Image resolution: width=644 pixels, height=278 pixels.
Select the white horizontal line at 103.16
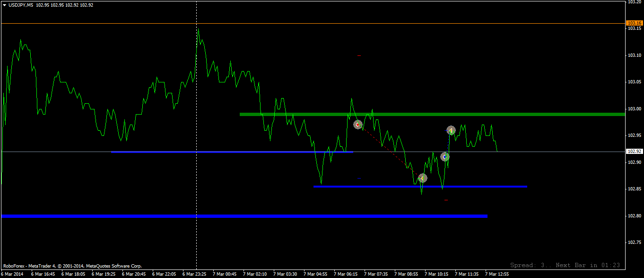tap(313, 23)
